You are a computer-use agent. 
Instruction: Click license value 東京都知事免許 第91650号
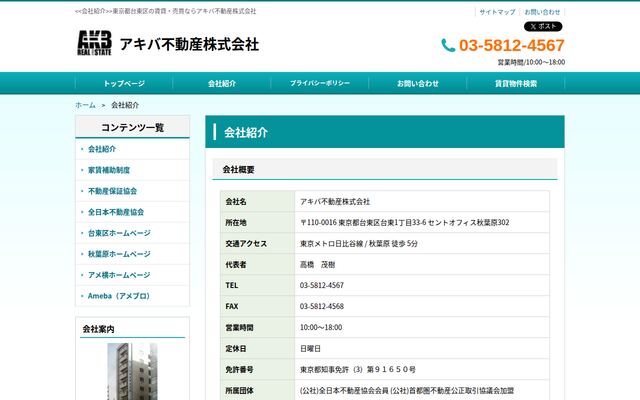(x=358, y=369)
